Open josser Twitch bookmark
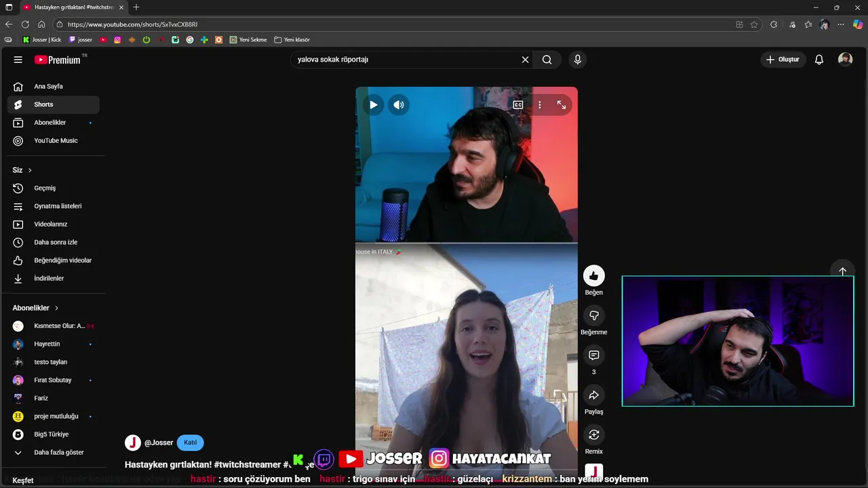The width and height of the screenshot is (868, 488). [x=81, y=40]
